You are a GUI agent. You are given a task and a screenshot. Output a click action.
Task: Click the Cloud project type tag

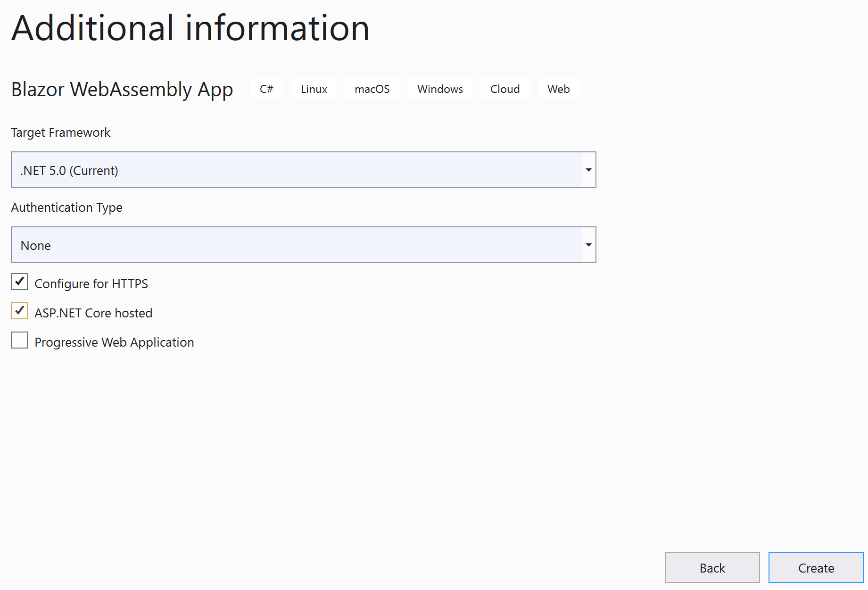tap(505, 89)
